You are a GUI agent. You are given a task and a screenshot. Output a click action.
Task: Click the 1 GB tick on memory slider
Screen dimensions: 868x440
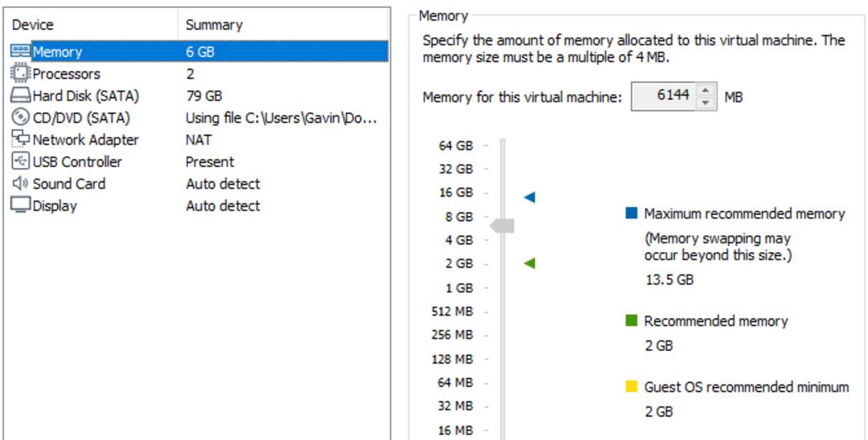pyautogui.click(x=486, y=288)
